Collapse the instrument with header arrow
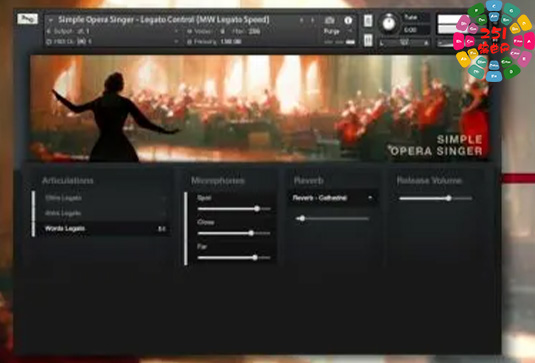The image size is (535, 363). pos(50,20)
